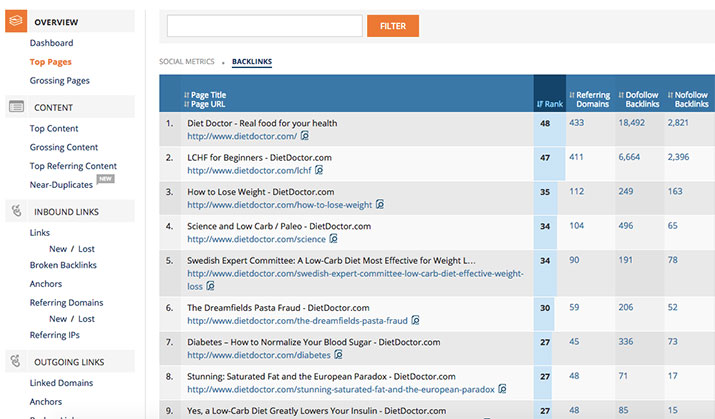
Task: Open the swedish-expert-committee URL link
Action: 355,279
